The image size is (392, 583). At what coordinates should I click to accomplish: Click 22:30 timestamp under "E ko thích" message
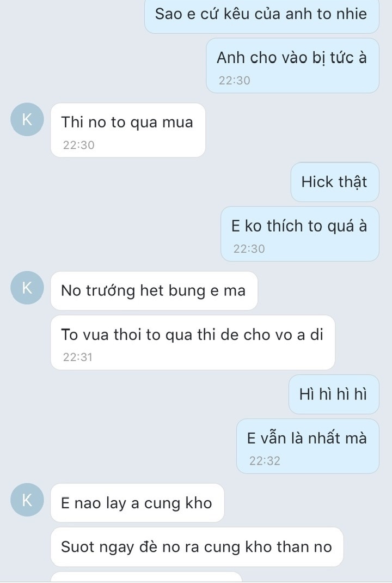click(x=249, y=248)
